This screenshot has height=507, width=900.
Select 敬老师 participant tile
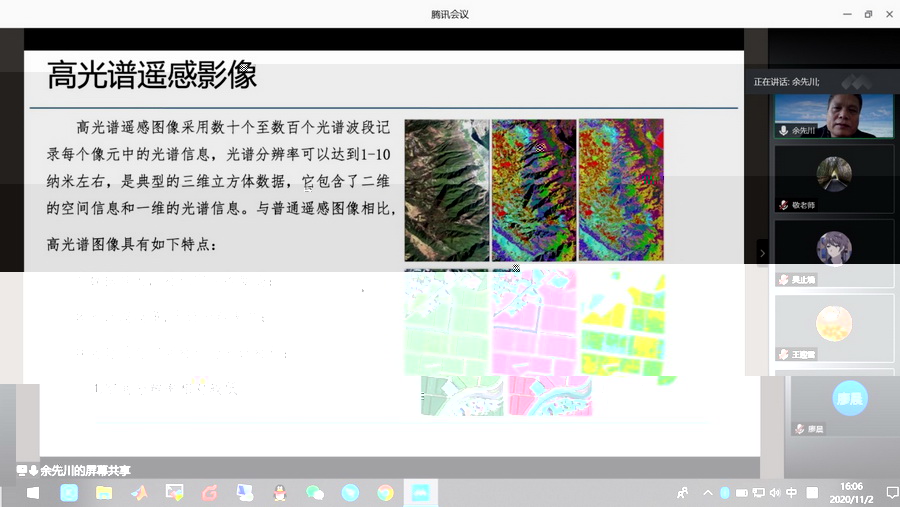coord(834,179)
